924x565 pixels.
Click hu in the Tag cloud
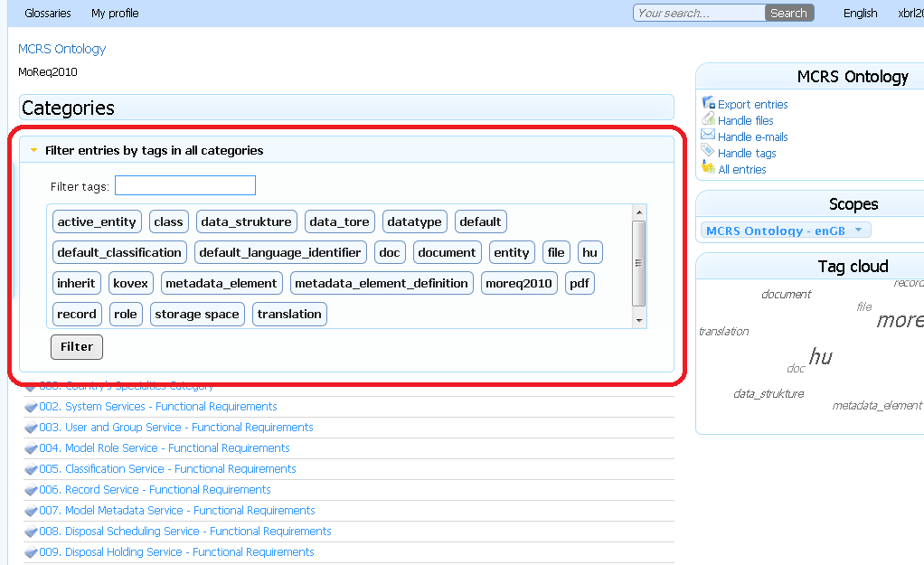(821, 356)
